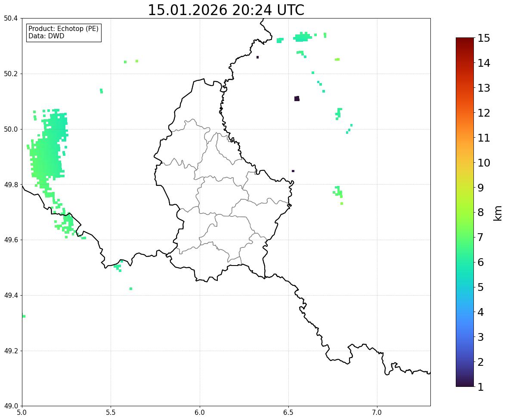Click colorbar tick label 6
This screenshot has width=507, height=420.
click(x=480, y=262)
